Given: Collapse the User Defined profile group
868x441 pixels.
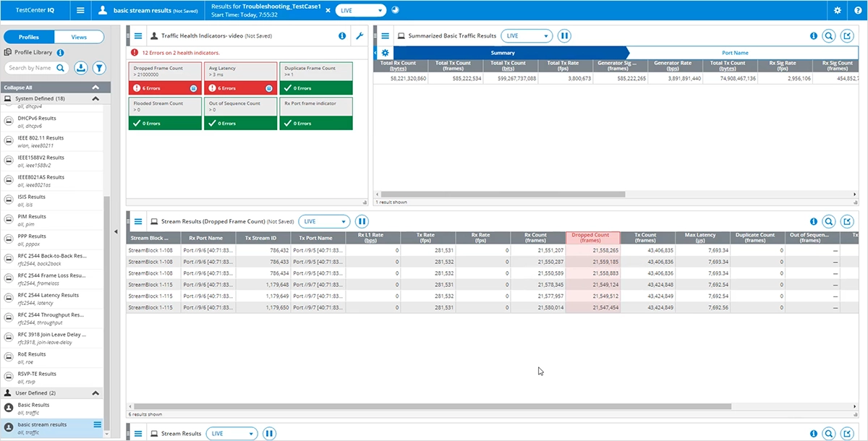Looking at the screenshot, I should [95, 393].
